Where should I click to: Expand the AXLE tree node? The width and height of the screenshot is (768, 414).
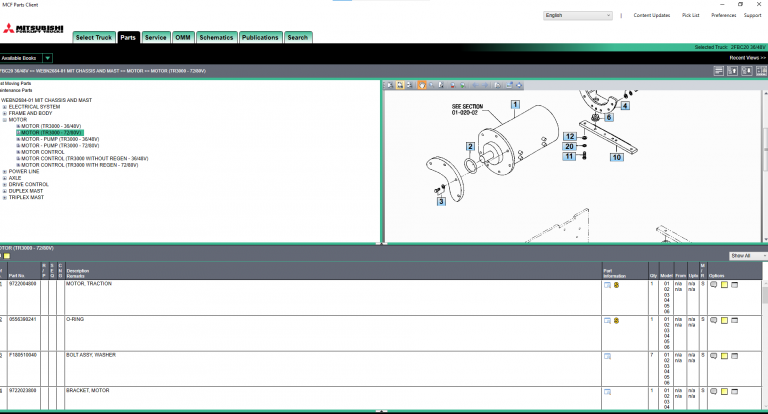(x=5, y=178)
